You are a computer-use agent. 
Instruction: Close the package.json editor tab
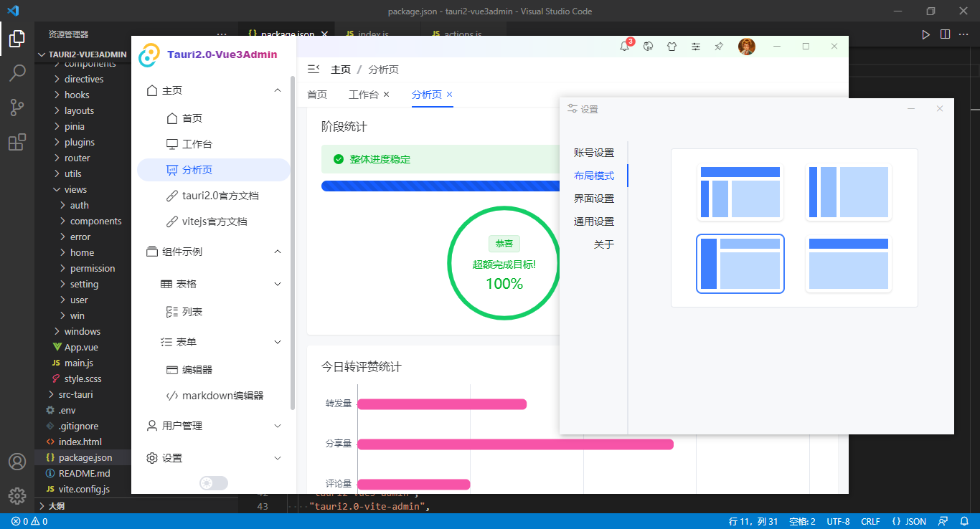(324, 34)
